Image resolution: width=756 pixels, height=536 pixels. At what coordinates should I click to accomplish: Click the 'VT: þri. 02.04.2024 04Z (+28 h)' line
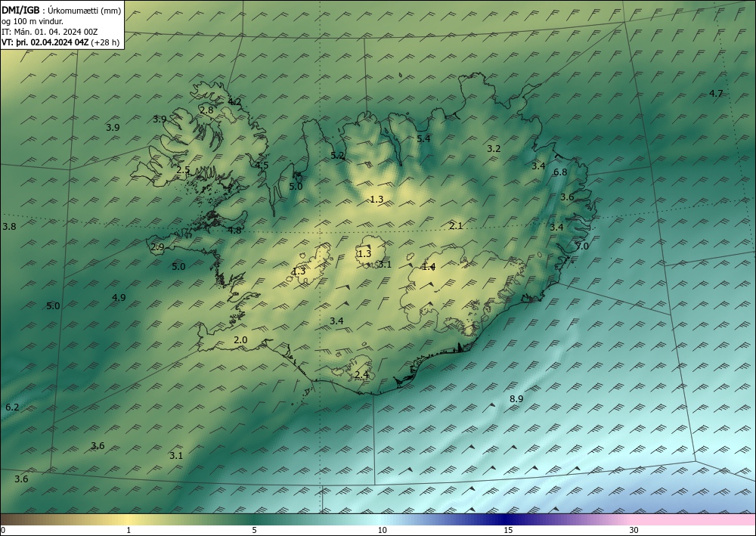[60, 42]
